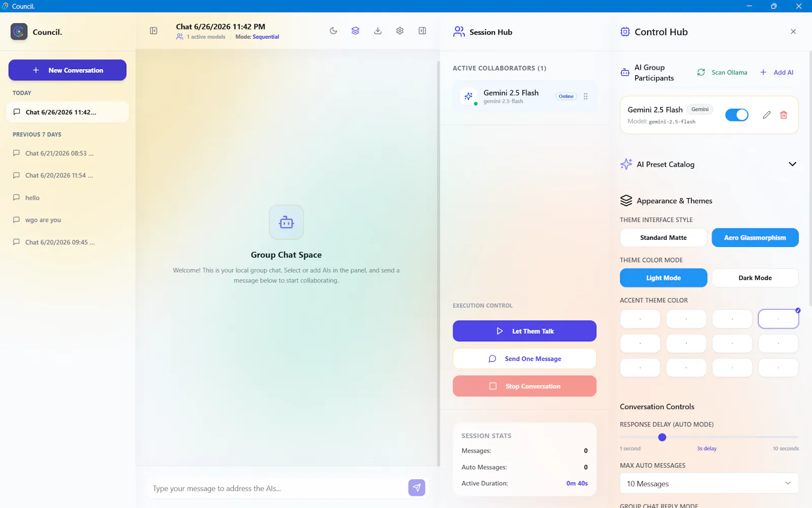The width and height of the screenshot is (812, 508).
Task: Click the '10 seconds' slider label
Action: [786, 449]
